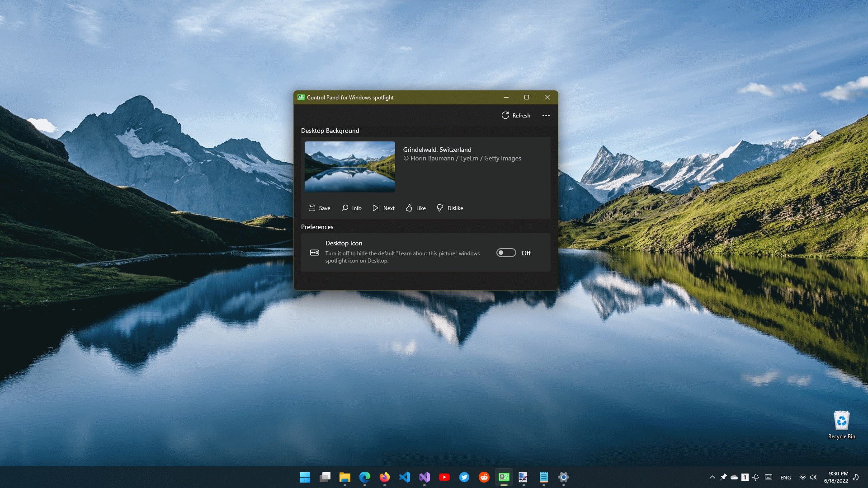Open the clock and date panel
The image size is (868, 488).
(836, 477)
